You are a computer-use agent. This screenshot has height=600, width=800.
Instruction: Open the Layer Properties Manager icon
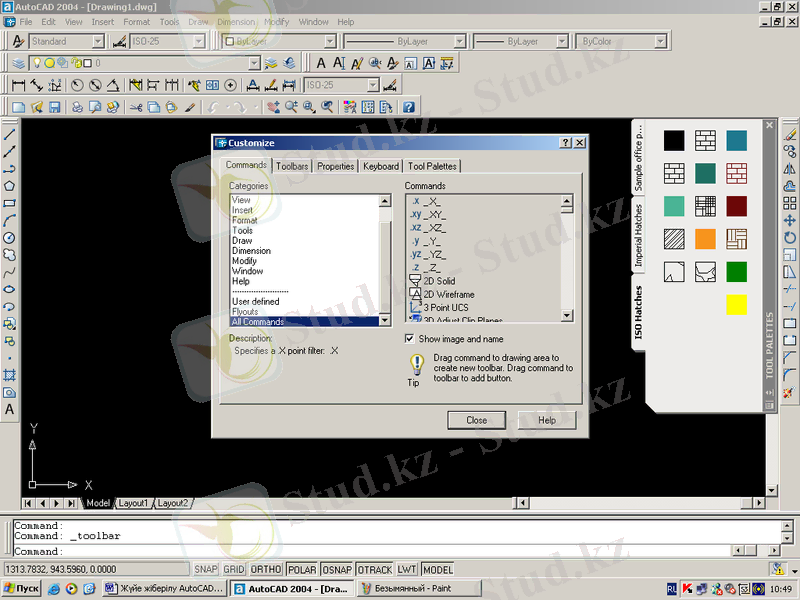click(x=18, y=63)
